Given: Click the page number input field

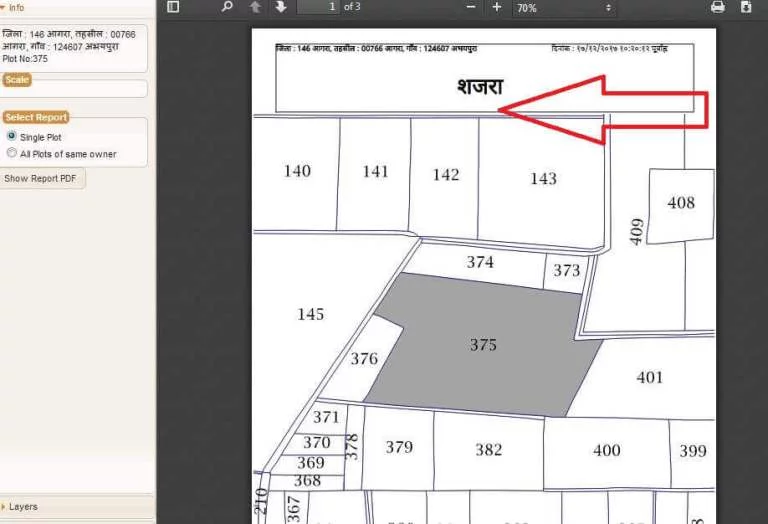Looking at the screenshot, I should click(x=318, y=6).
